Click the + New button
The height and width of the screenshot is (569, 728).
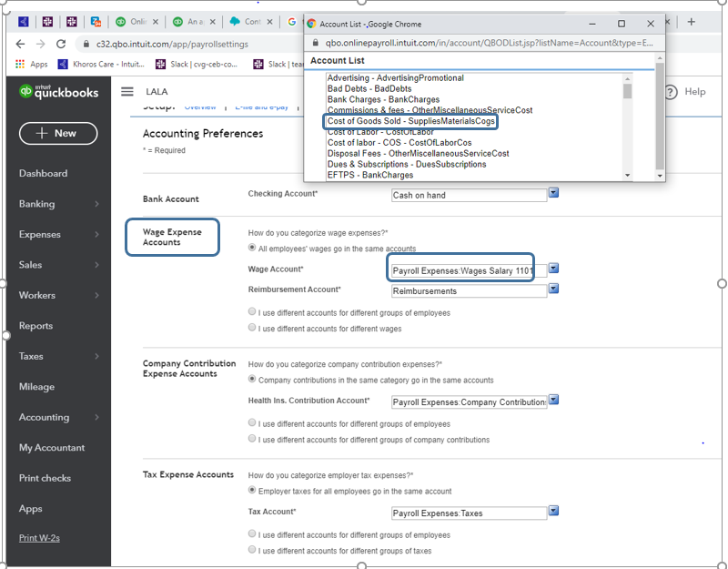(x=58, y=133)
